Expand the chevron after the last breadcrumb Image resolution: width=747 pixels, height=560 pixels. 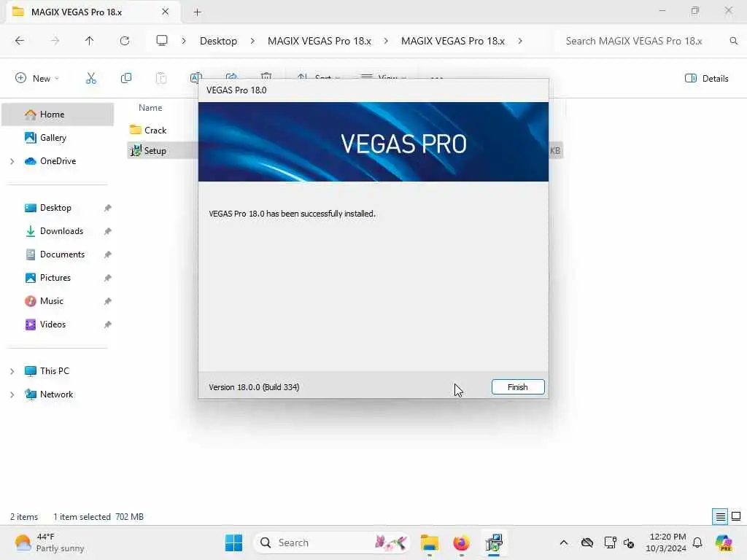click(x=520, y=41)
